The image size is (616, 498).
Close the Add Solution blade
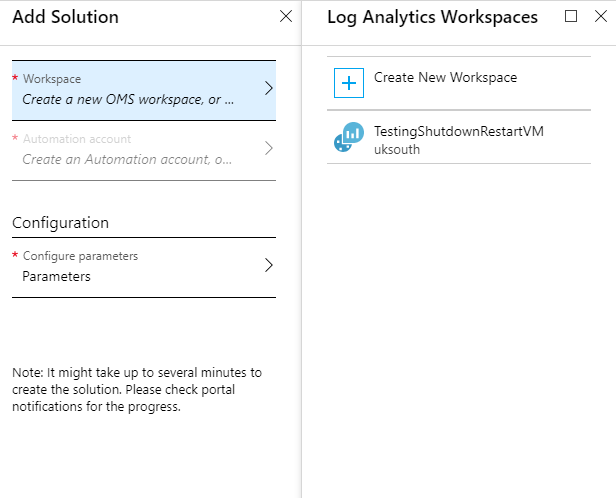[286, 16]
